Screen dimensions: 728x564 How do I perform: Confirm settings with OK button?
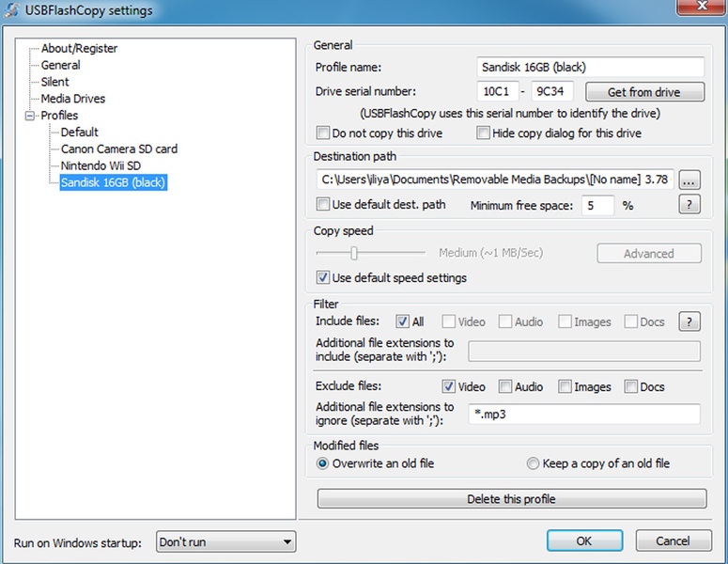584,540
